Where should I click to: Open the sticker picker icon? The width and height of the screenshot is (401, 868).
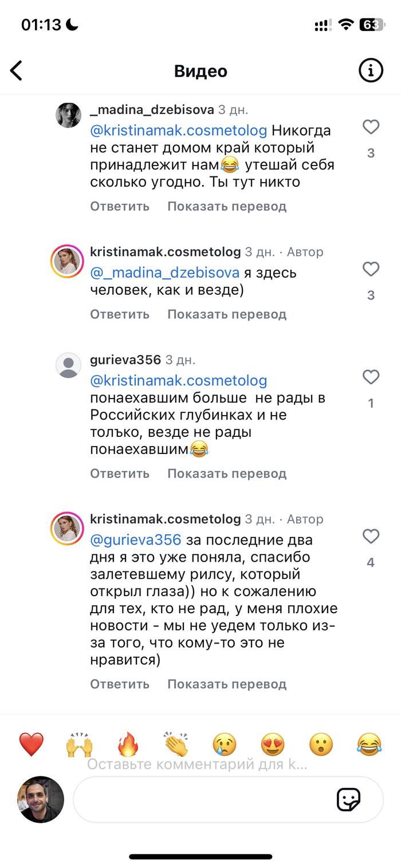(348, 799)
